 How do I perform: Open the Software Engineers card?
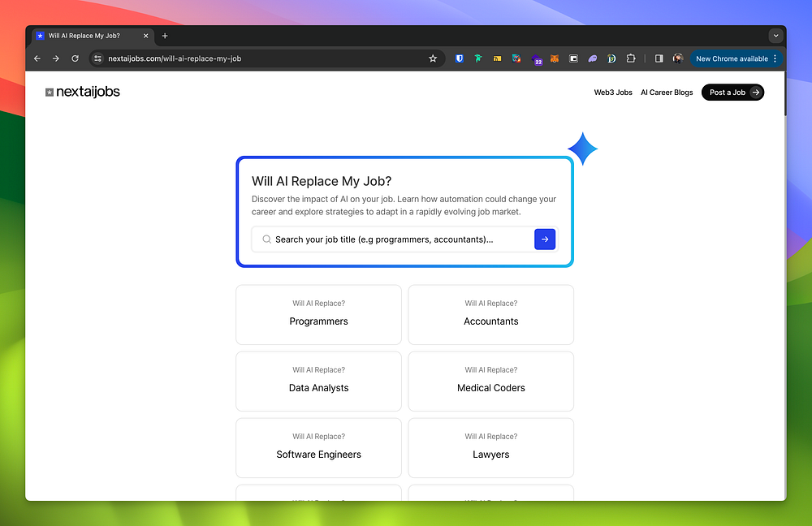pos(318,448)
